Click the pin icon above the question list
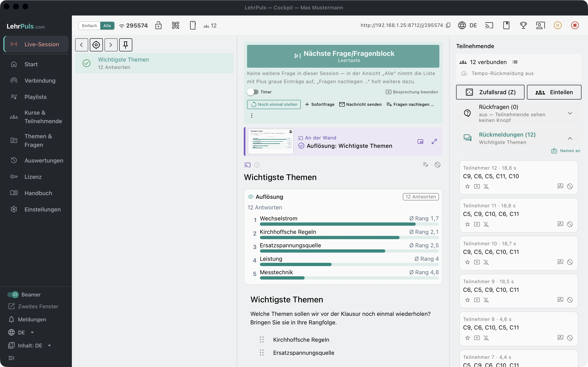 (x=126, y=45)
